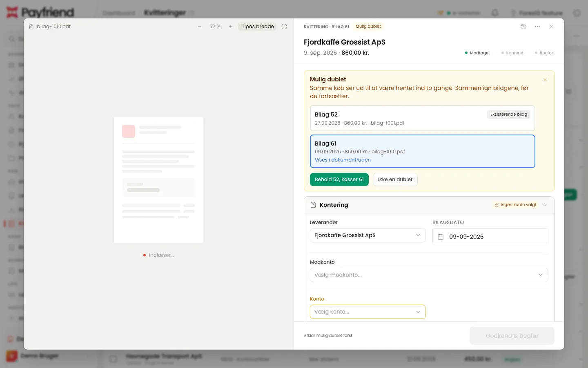
Task: Click the zoom in plus icon
Action: [x=231, y=27]
